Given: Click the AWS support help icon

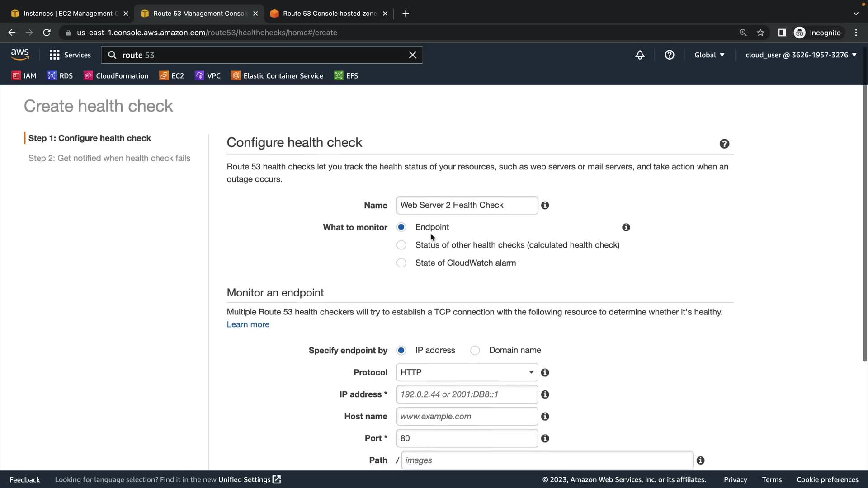Looking at the screenshot, I should [670, 55].
